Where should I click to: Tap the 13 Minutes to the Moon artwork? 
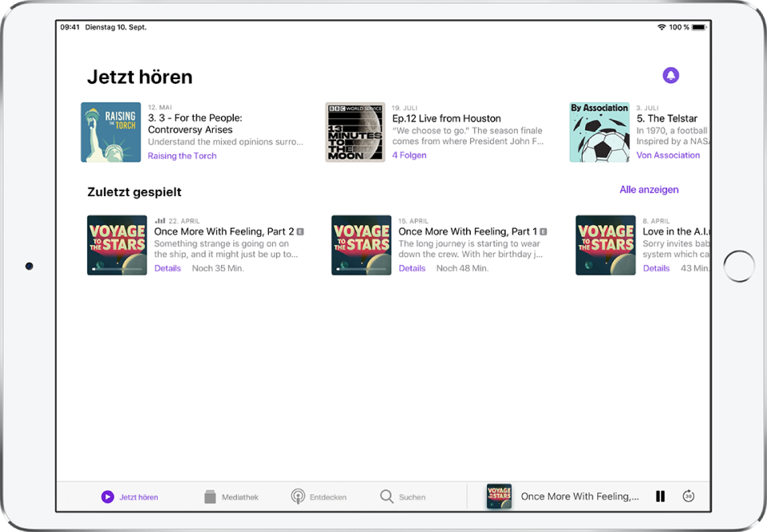pyautogui.click(x=355, y=132)
